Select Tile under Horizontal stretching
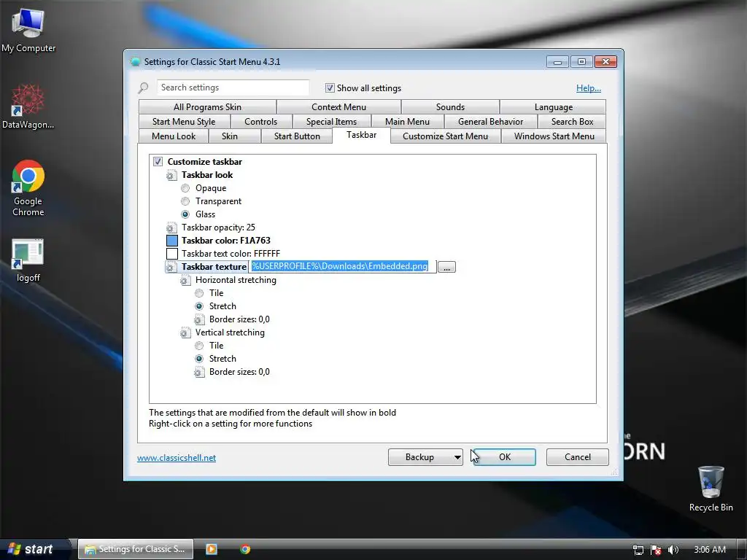Image resolution: width=747 pixels, height=560 pixels. point(199,293)
